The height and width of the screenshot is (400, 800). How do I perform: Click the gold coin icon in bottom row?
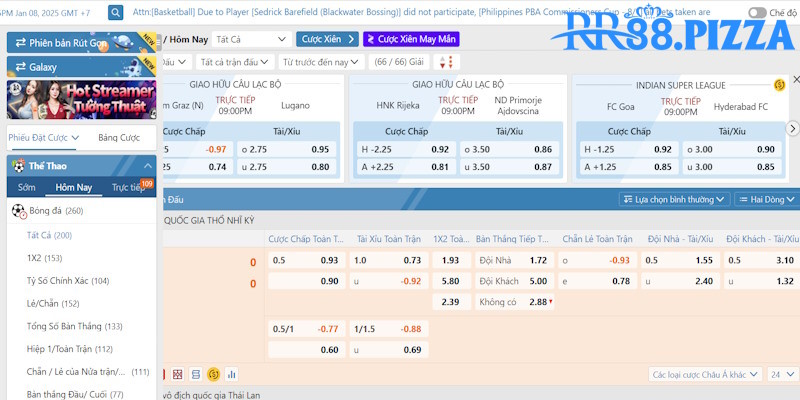click(213, 374)
